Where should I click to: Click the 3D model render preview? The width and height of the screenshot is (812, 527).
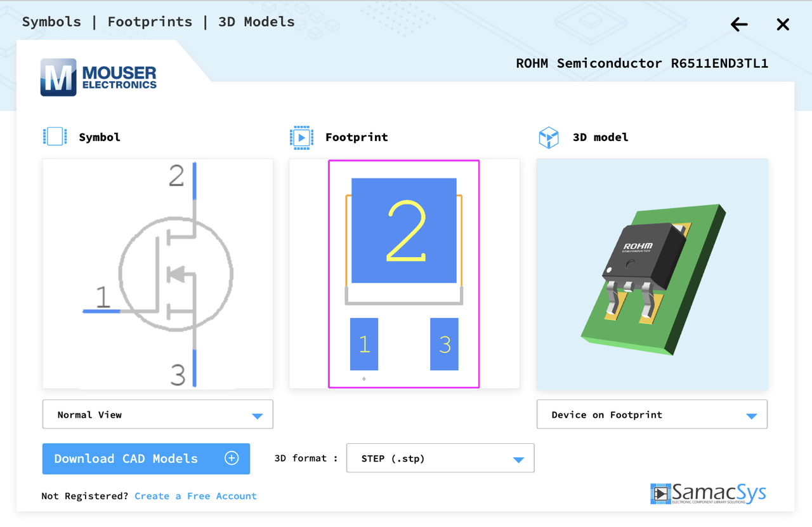(652, 274)
